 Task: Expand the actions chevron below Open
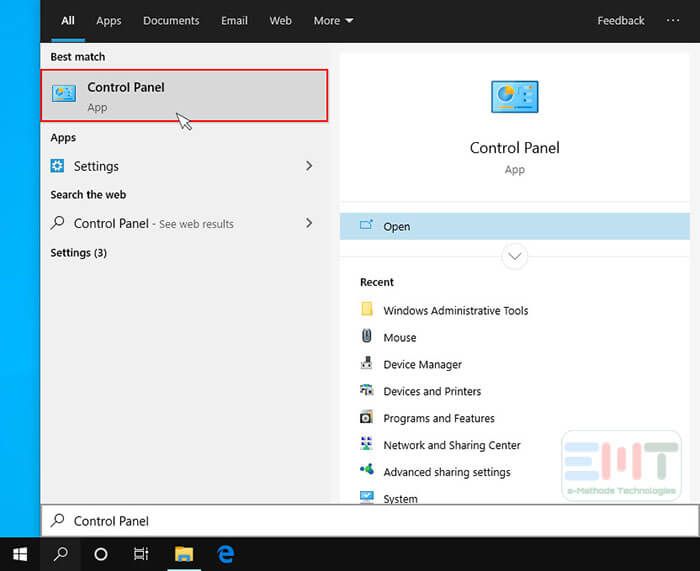click(515, 256)
